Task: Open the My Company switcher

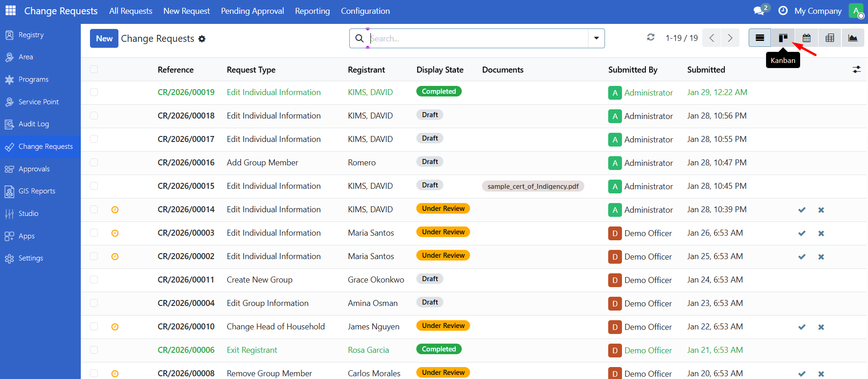Action: click(x=818, y=11)
